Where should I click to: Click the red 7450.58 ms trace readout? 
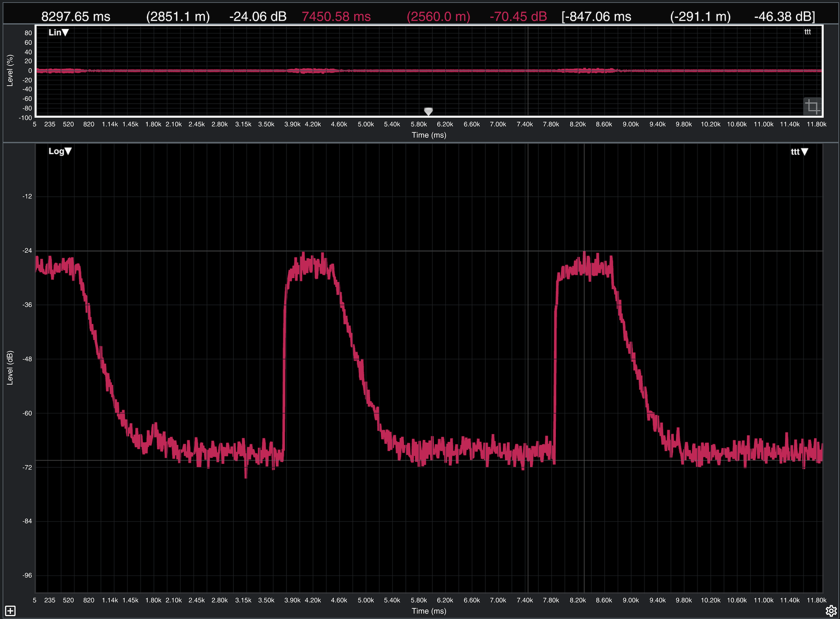pos(336,17)
